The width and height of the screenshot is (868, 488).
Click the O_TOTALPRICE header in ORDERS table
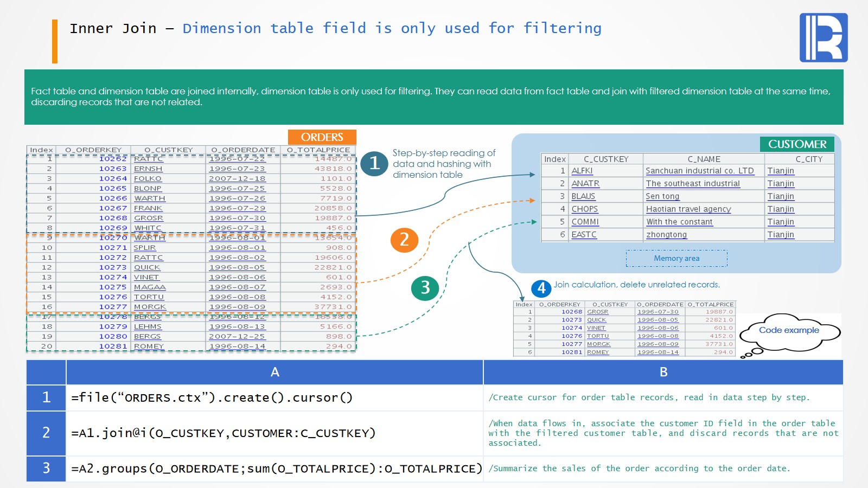[x=318, y=150]
